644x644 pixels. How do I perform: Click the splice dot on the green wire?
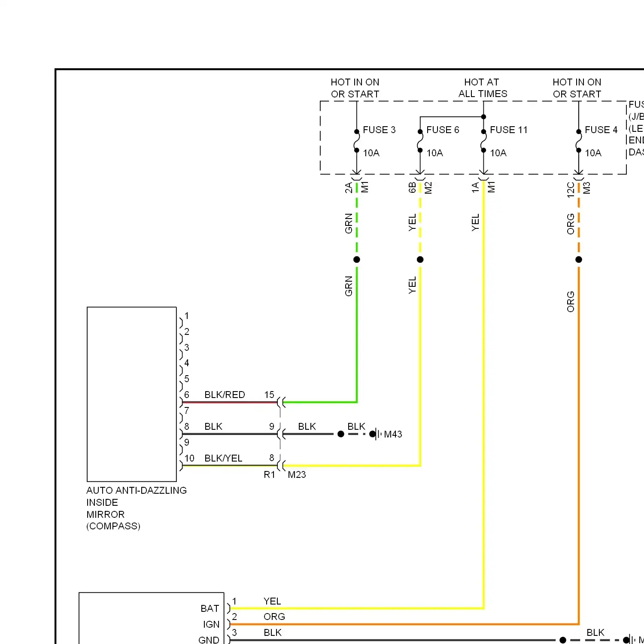pos(357,259)
